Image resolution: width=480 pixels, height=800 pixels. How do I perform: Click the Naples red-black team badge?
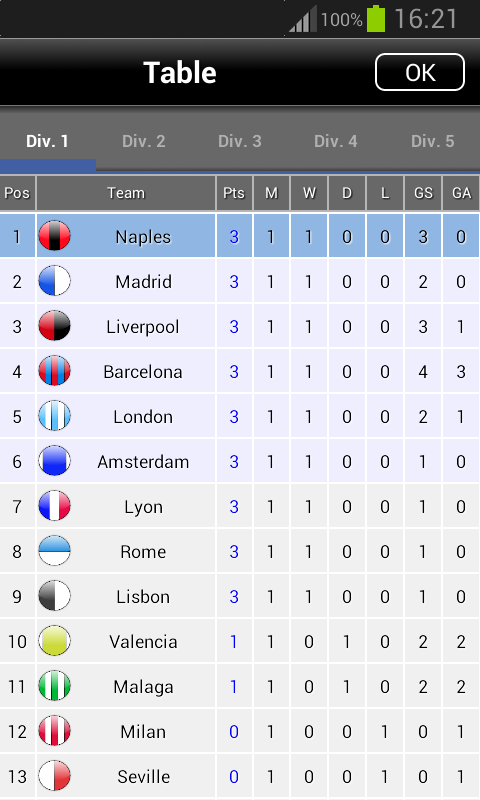tap(55, 236)
